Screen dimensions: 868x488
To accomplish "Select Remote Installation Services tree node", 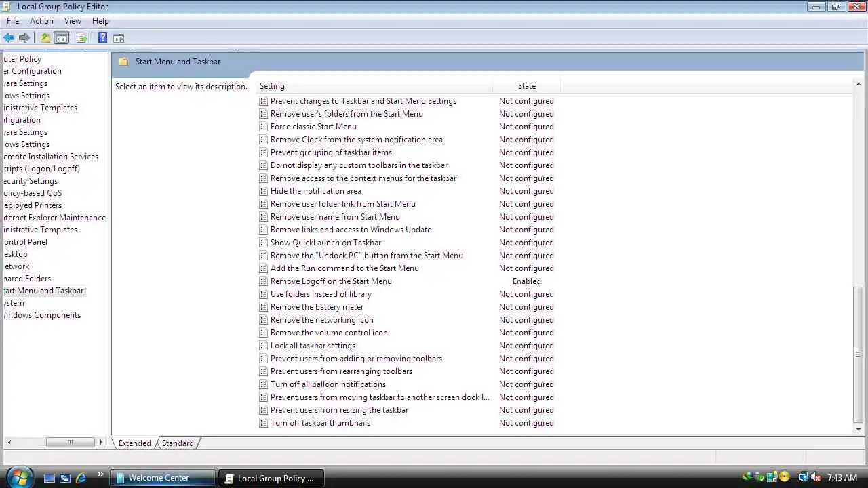I will (x=50, y=157).
